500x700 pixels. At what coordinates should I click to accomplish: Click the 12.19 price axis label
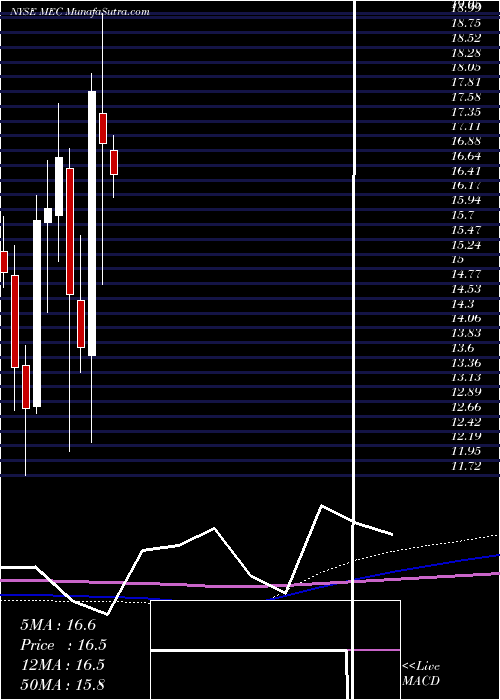coord(466,437)
